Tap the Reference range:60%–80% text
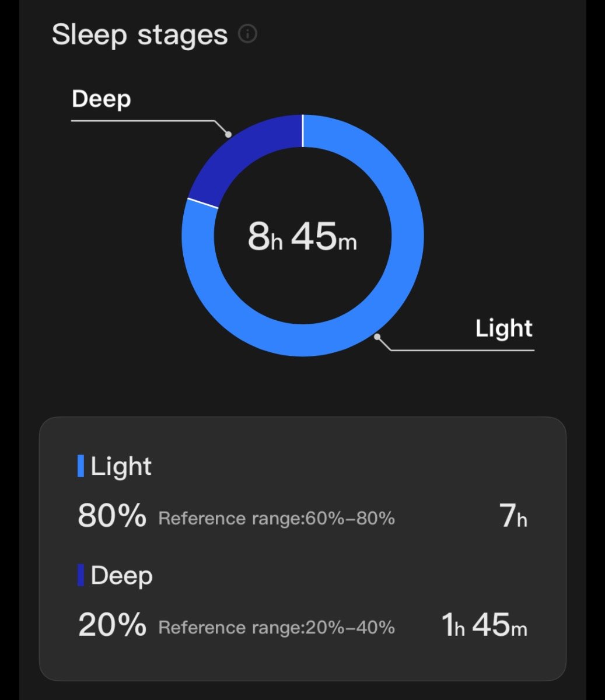 [277, 518]
